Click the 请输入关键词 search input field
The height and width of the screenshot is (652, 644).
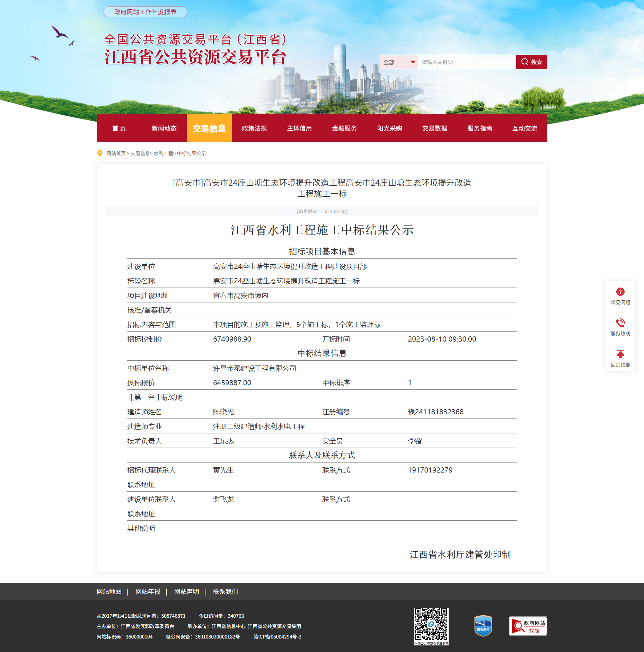click(467, 62)
